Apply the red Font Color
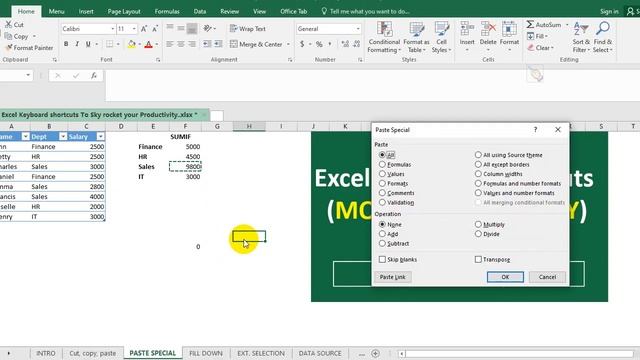This screenshot has height=360, width=640. [149, 44]
